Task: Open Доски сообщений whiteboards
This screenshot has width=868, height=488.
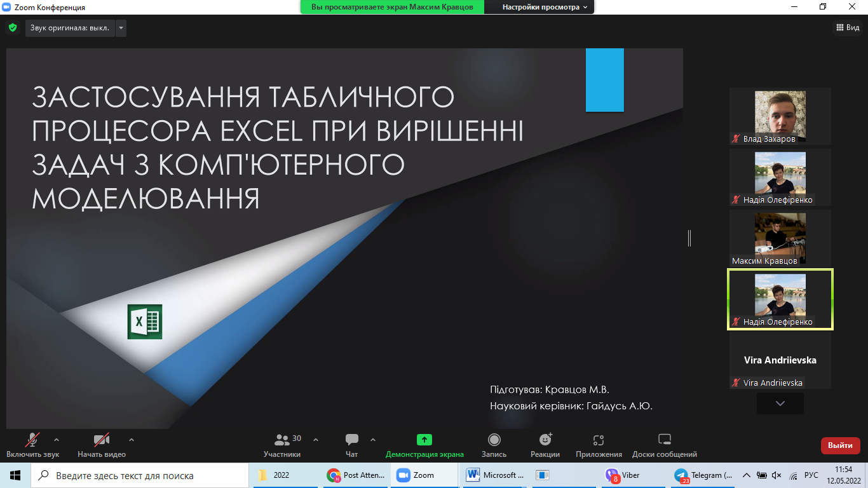Action: tap(665, 445)
